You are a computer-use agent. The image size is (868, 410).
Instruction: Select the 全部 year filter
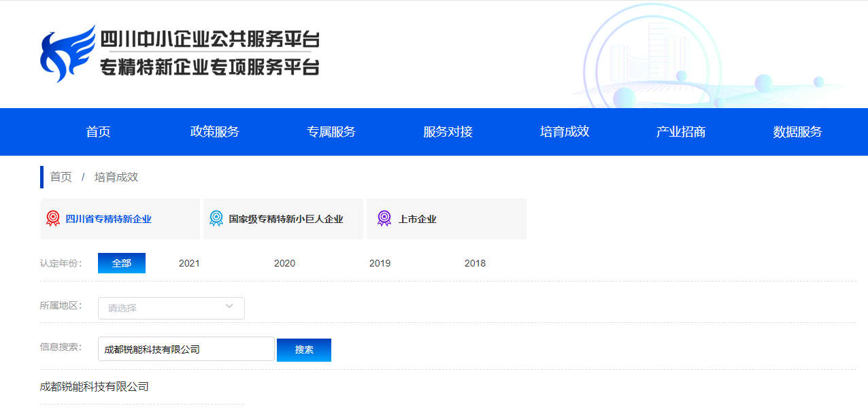coord(121,262)
